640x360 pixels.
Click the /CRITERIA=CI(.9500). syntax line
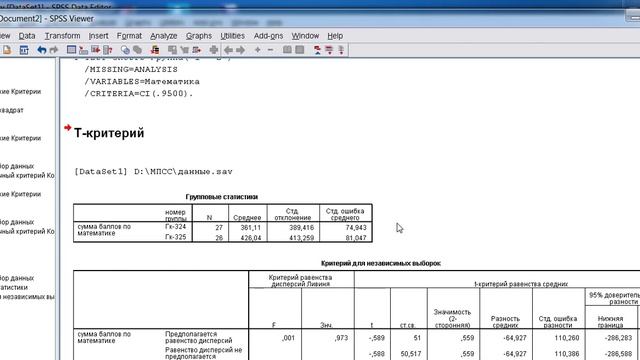tap(138, 93)
